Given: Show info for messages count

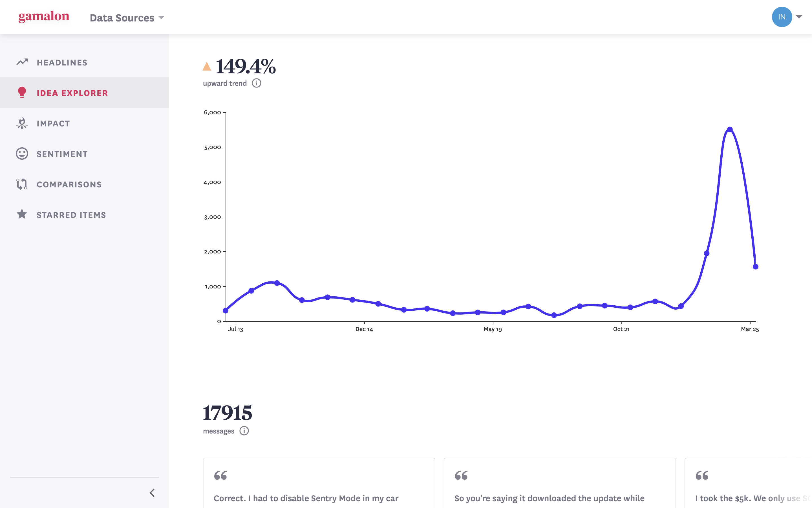Looking at the screenshot, I should (x=244, y=431).
